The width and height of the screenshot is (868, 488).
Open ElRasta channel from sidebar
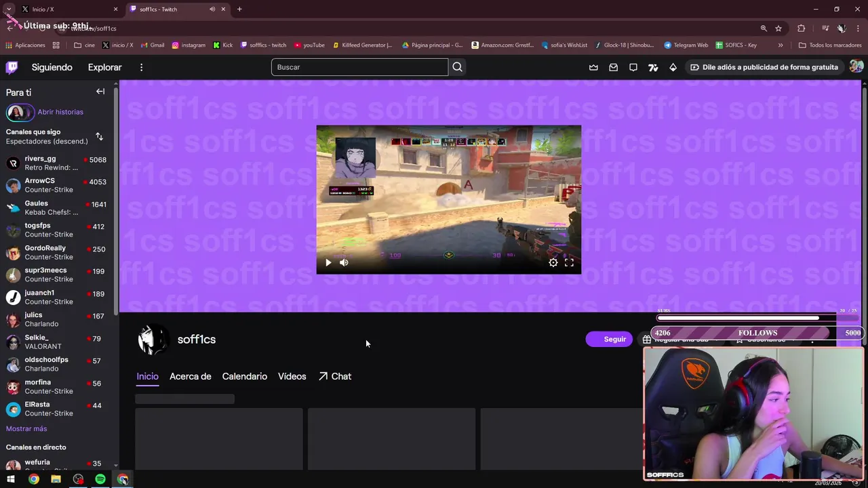pos(57,409)
